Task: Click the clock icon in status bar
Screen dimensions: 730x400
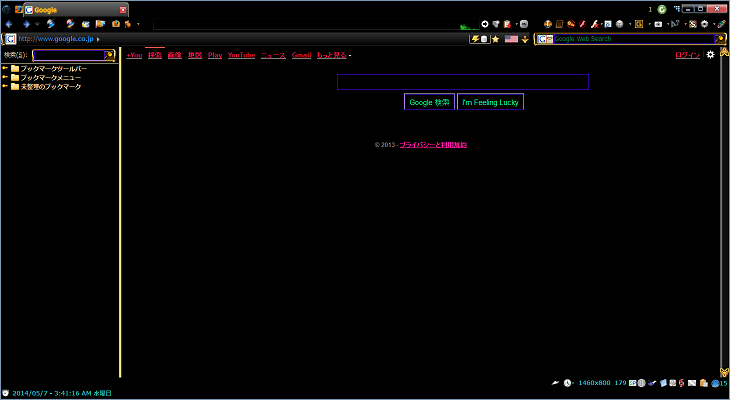Action: click(x=568, y=383)
